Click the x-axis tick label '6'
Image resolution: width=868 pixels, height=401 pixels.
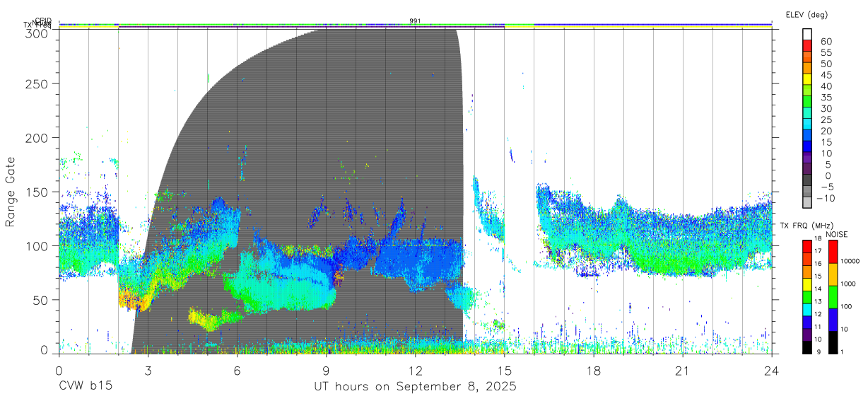[237, 371]
